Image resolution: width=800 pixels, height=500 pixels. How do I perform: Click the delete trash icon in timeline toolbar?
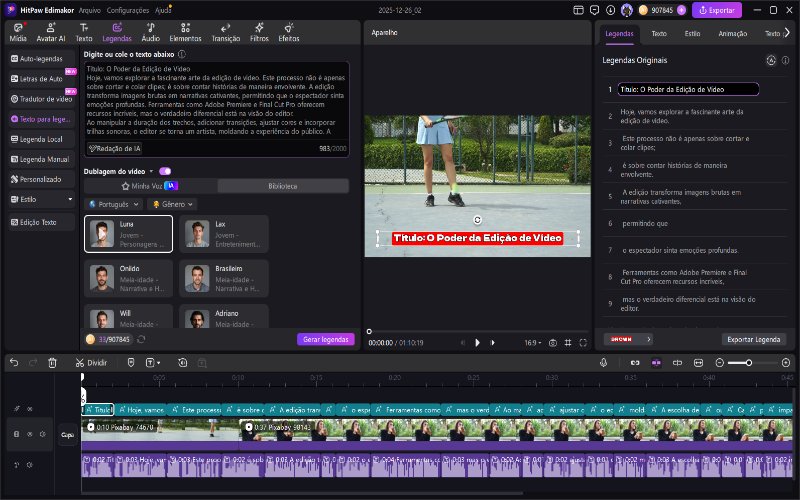point(53,362)
